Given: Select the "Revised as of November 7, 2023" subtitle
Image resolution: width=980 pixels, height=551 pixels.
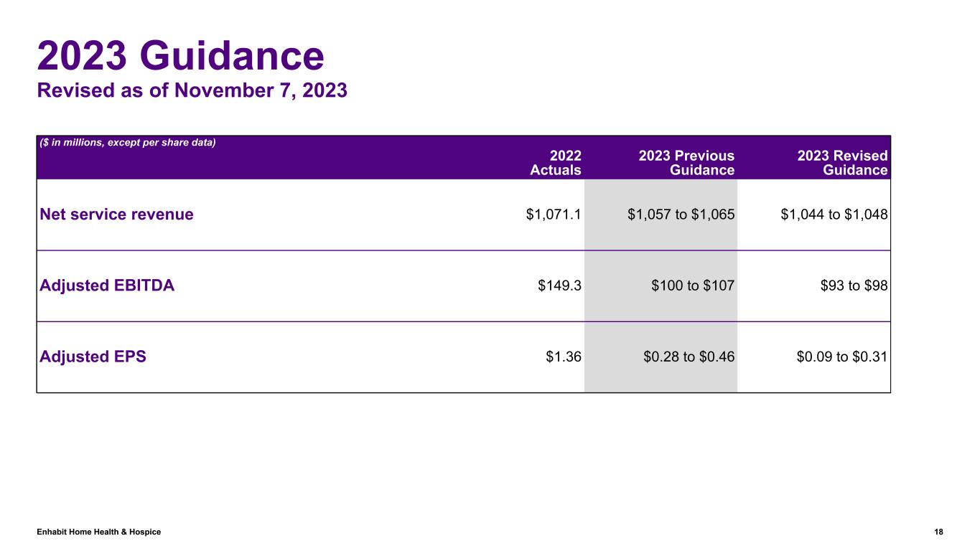Looking at the screenshot, I should (x=192, y=91).
